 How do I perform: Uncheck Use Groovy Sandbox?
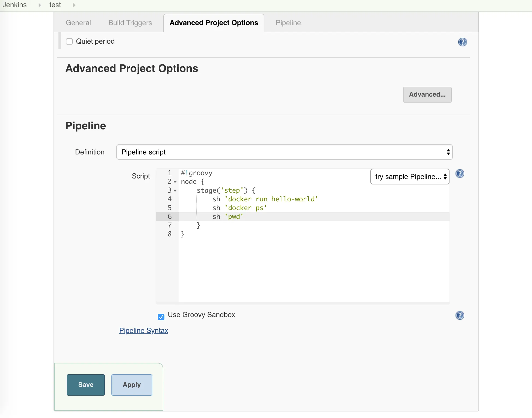tap(161, 317)
